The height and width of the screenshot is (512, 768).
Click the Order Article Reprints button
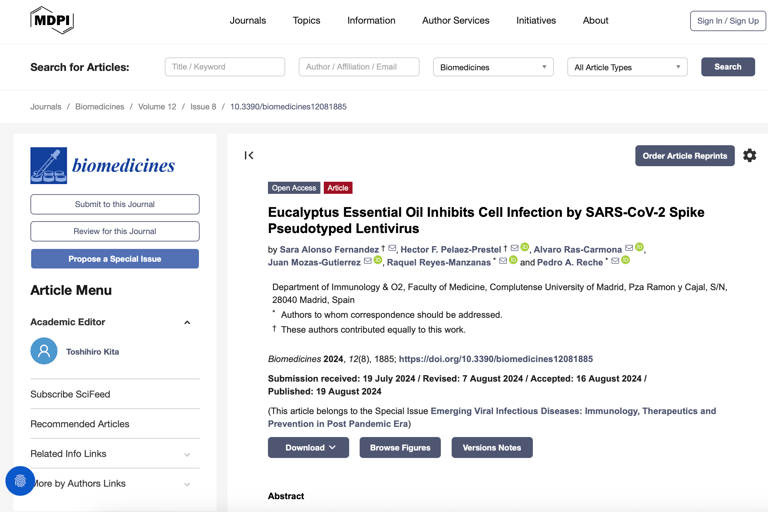pyautogui.click(x=684, y=156)
